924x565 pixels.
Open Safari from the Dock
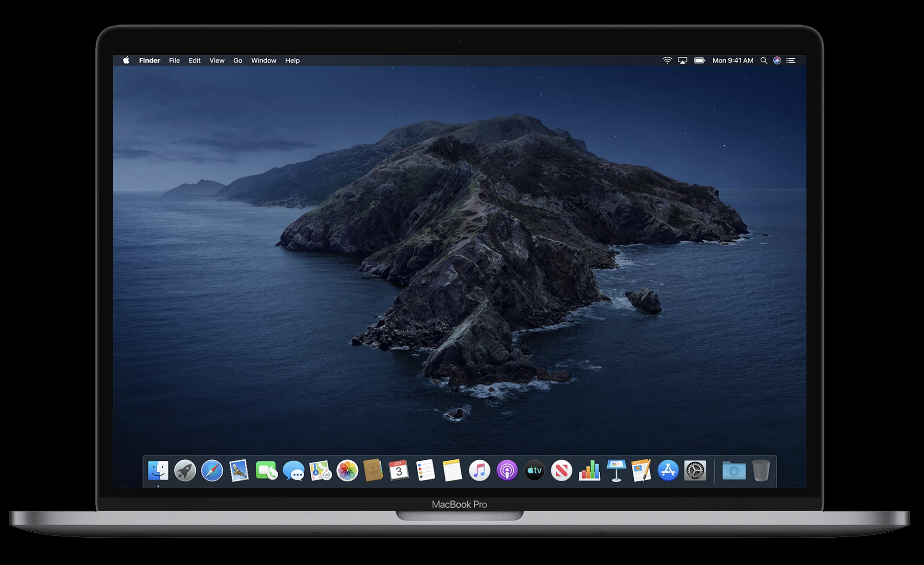click(213, 471)
